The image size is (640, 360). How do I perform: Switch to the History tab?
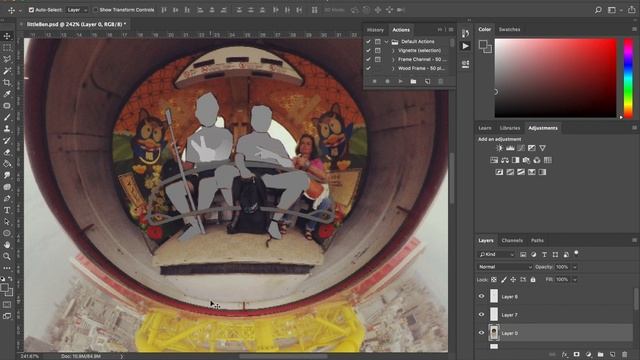click(375, 30)
